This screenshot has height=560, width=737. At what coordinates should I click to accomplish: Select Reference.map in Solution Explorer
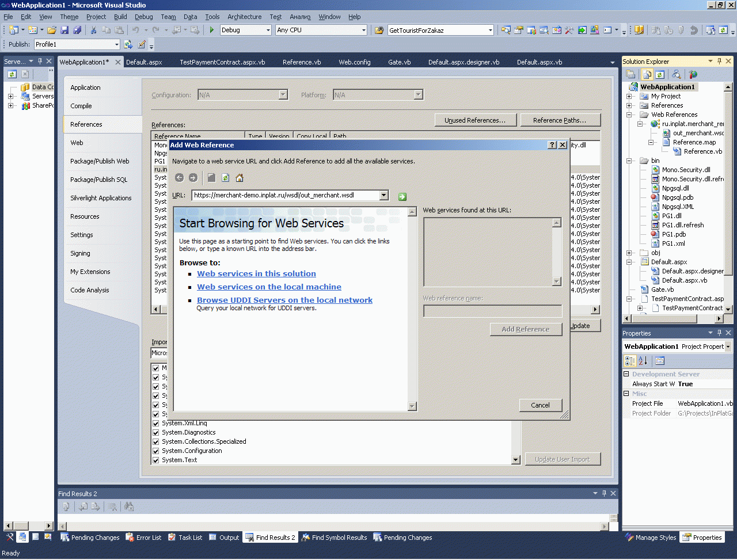[694, 142]
